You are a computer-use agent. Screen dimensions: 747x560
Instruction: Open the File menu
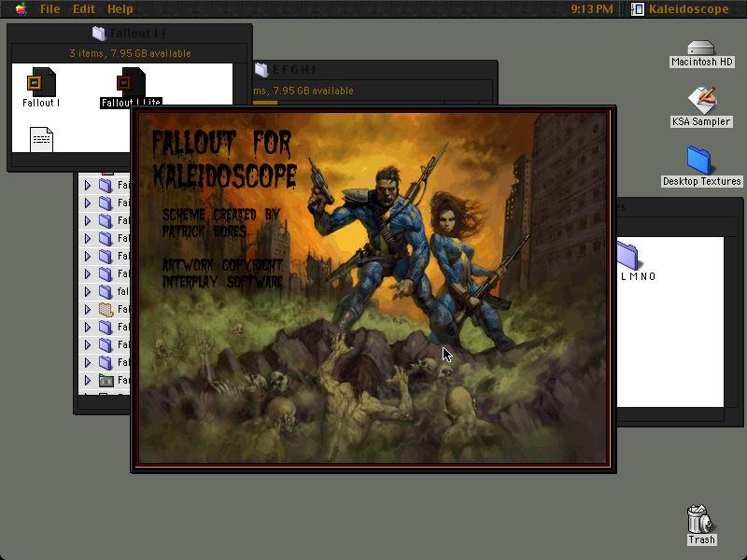(50, 9)
